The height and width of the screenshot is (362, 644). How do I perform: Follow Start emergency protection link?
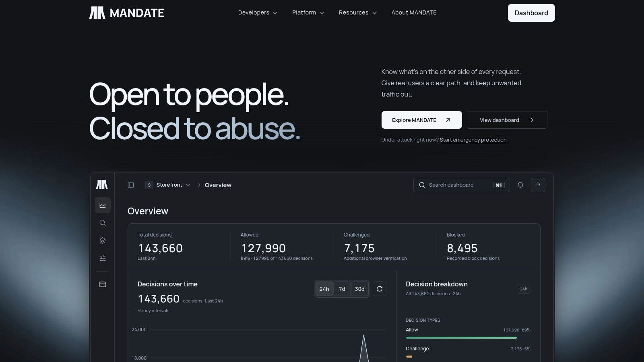click(473, 140)
